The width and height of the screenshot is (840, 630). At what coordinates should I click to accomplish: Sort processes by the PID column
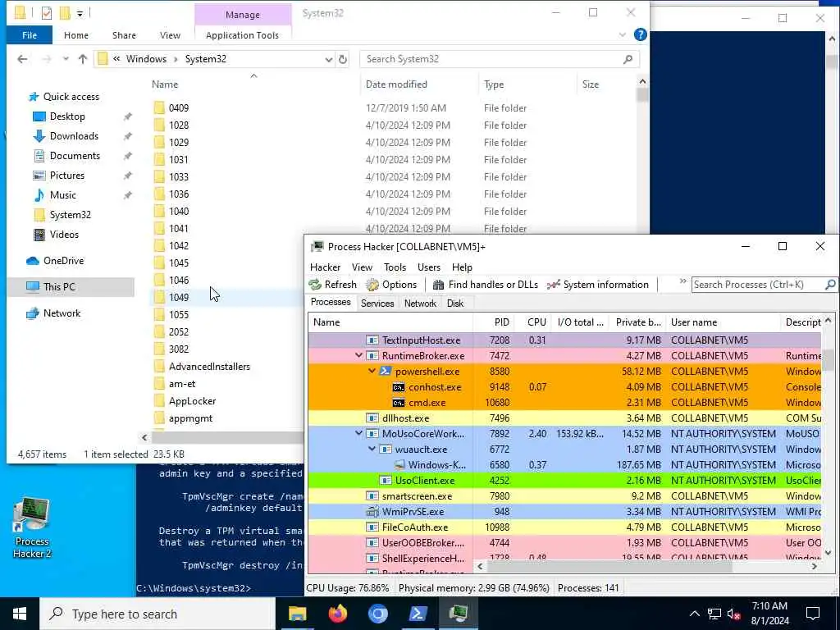coord(493,322)
